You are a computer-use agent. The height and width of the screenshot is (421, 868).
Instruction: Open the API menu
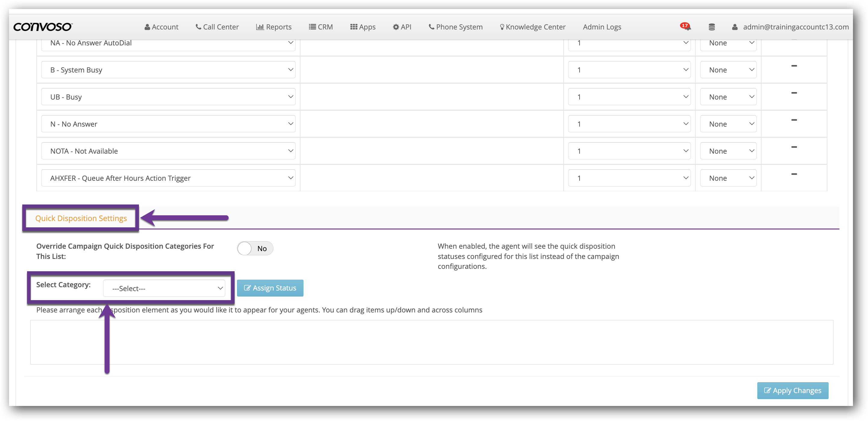point(402,27)
